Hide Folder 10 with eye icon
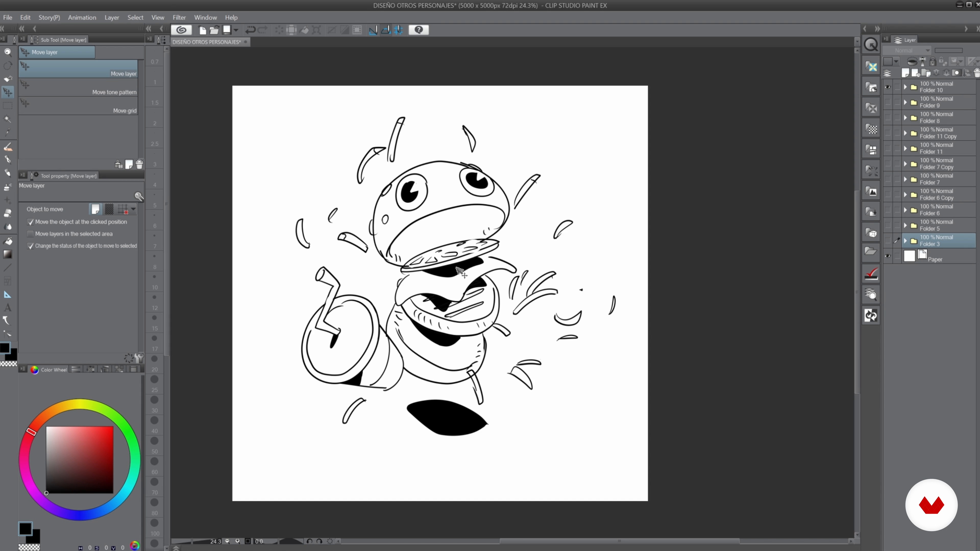This screenshot has width=980, height=551. coord(887,87)
